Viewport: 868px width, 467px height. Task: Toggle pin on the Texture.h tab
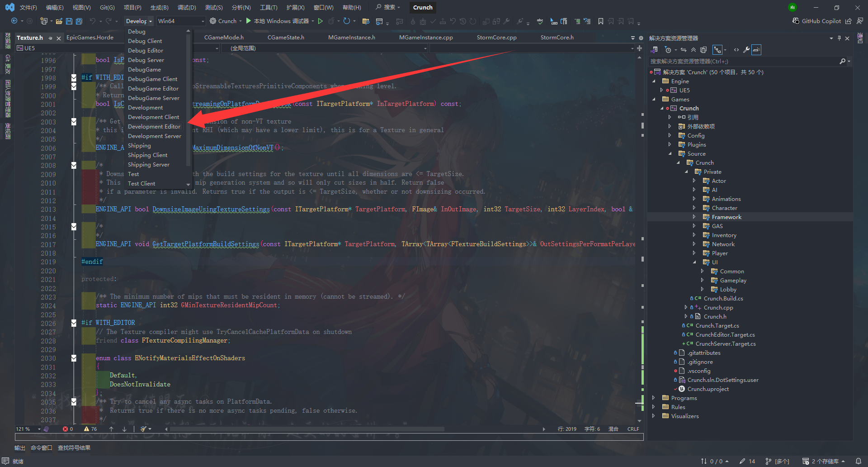pyautogui.click(x=50, y=38)
